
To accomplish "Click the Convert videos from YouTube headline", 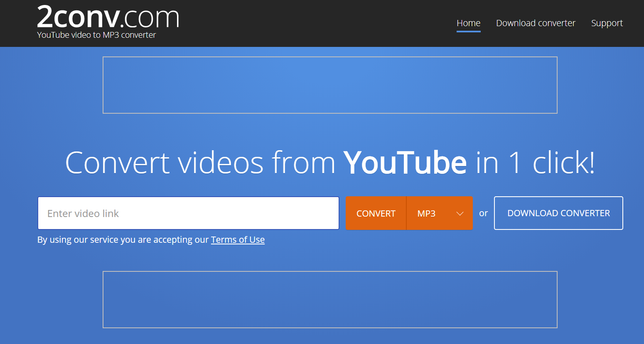I will click(x=330, y=162).
